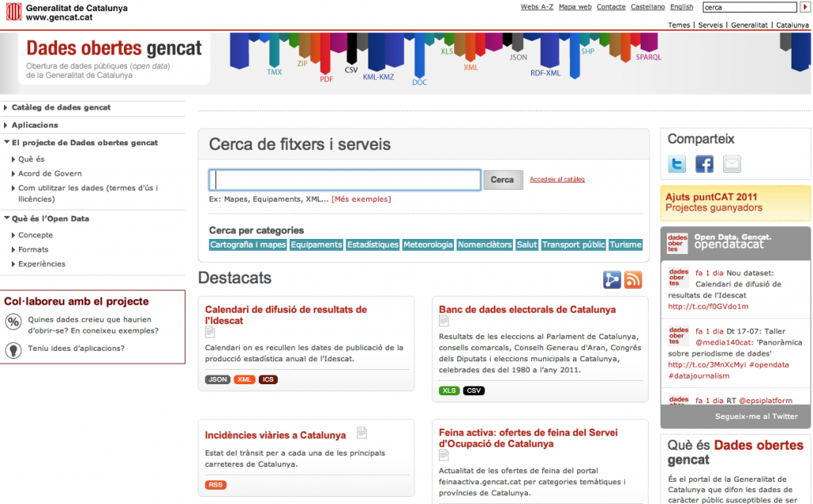Share the page via the Twitter icon
The width and height of the screenshot is (813, 504).
(676, 164)
